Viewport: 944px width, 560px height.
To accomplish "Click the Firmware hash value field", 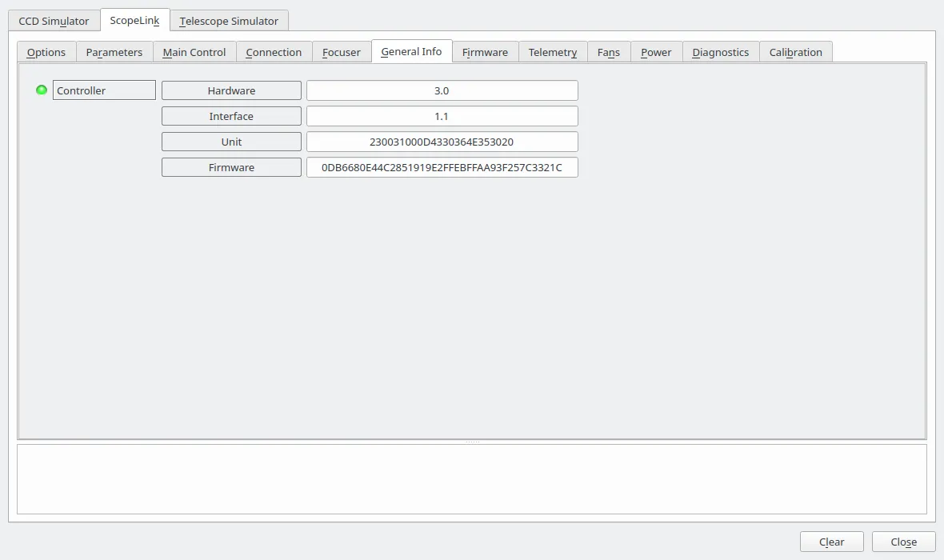I will point(442,167).
